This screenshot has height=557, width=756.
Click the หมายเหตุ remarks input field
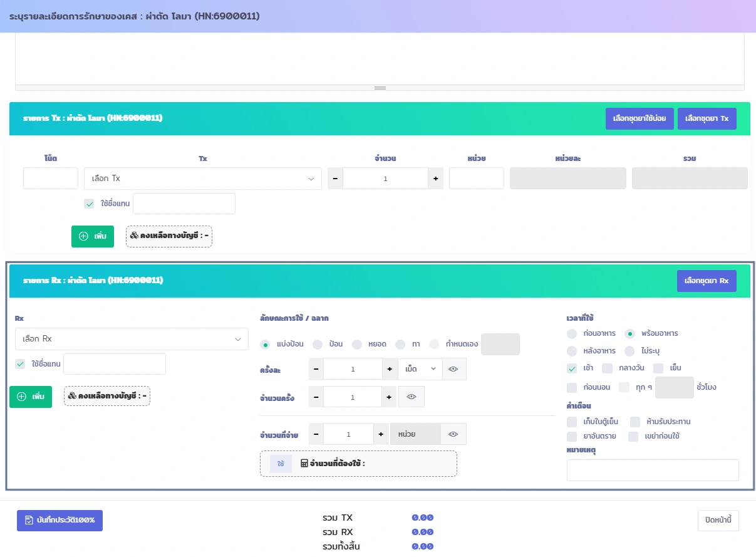coord(653,470)
